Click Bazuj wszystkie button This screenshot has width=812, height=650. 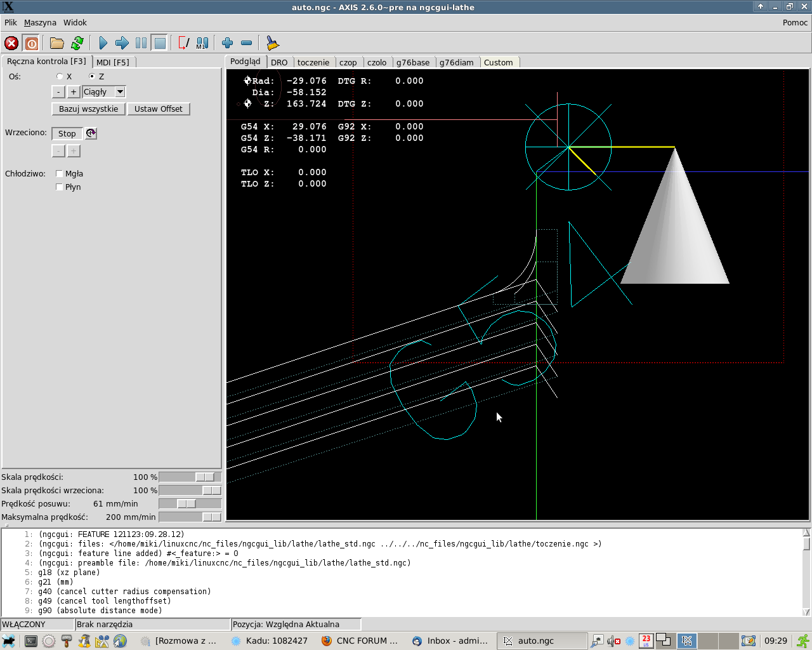[x=88, y=109]
